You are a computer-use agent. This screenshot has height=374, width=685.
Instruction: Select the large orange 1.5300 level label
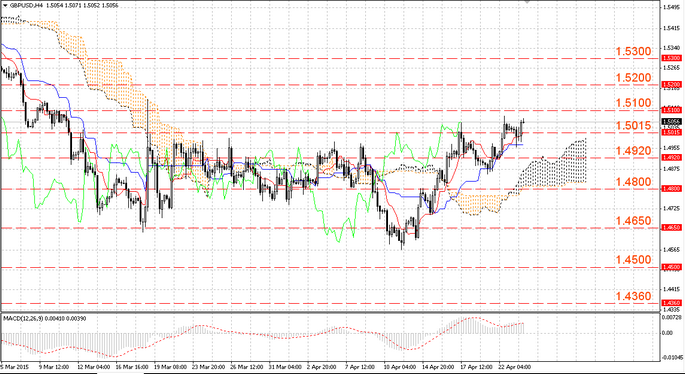pos(633,52)
